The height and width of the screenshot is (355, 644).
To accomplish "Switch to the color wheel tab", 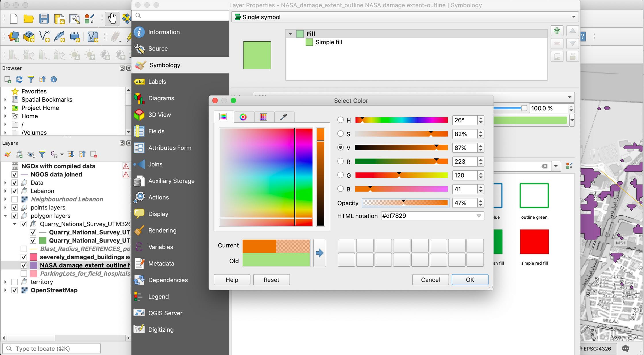I will tap(243, 117).
